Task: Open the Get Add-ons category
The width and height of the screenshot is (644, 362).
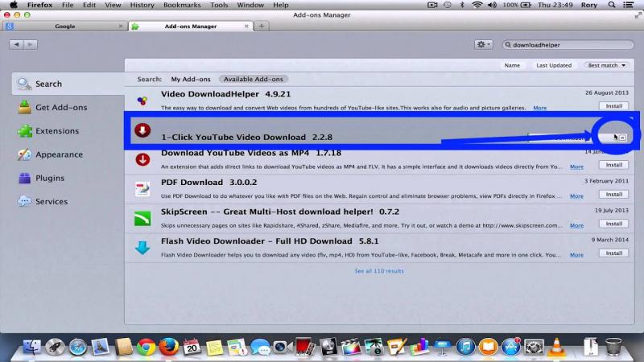Action: (x=52, y=108)
